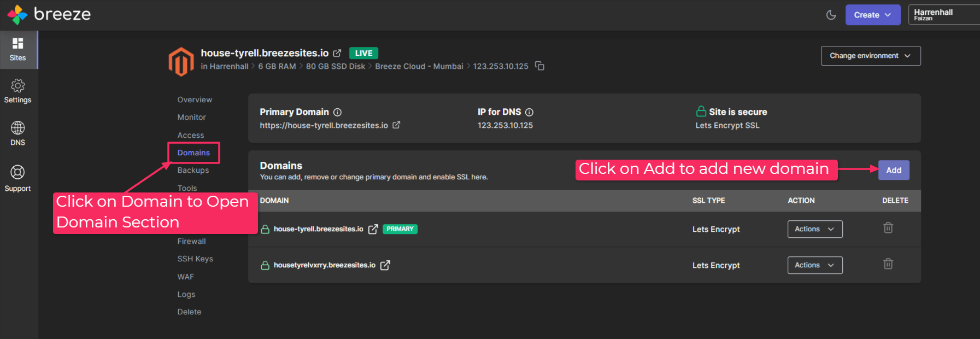Open Domains section
Screen dimensions: 980x339
(x=193, y=153)
